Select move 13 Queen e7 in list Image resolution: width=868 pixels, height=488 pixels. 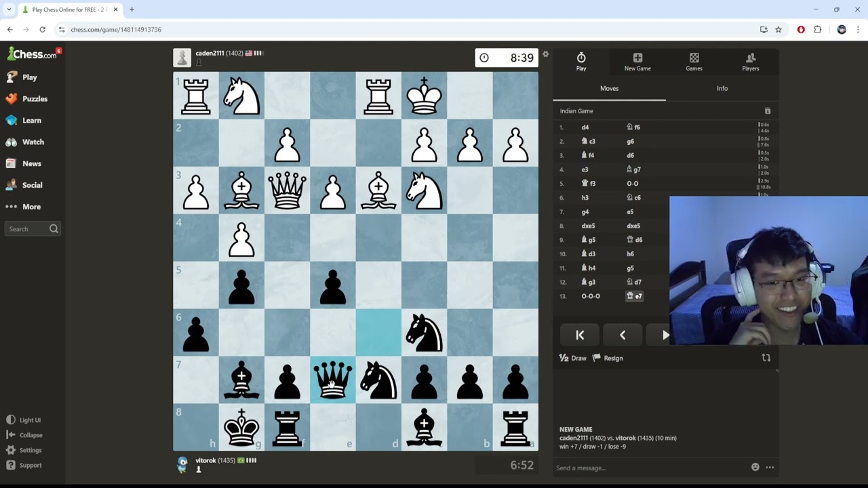coord(634,296)
